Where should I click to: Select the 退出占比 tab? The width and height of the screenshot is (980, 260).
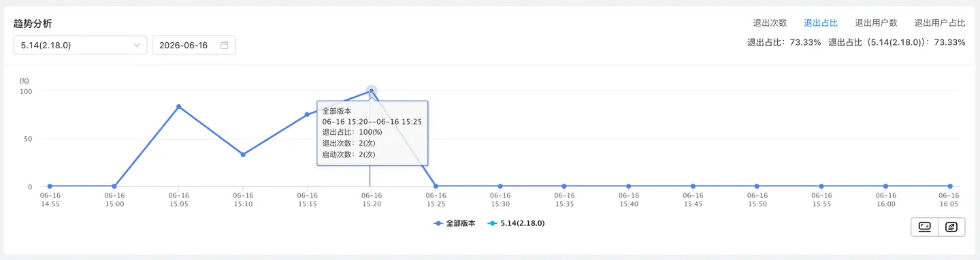pos(821,23)
